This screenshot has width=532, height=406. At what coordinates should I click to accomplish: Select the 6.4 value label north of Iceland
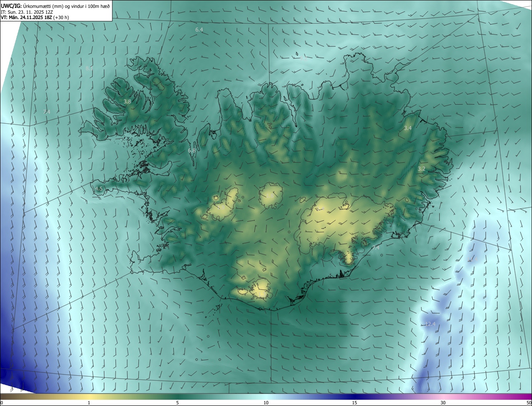tap(199, 30)
